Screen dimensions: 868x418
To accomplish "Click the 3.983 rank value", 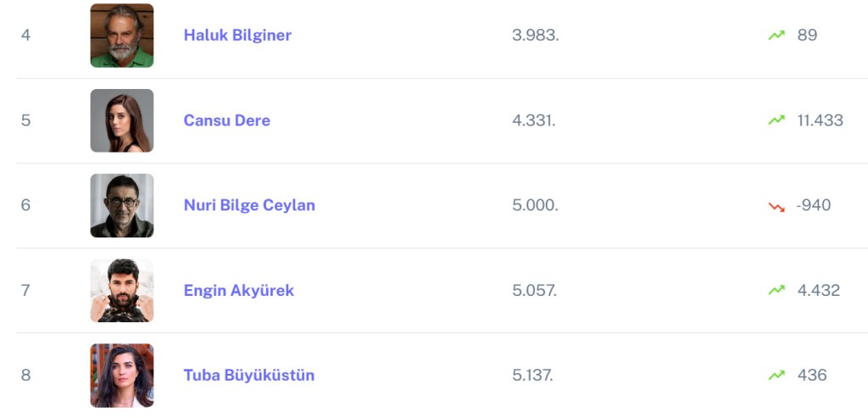I will click(535, 36).
